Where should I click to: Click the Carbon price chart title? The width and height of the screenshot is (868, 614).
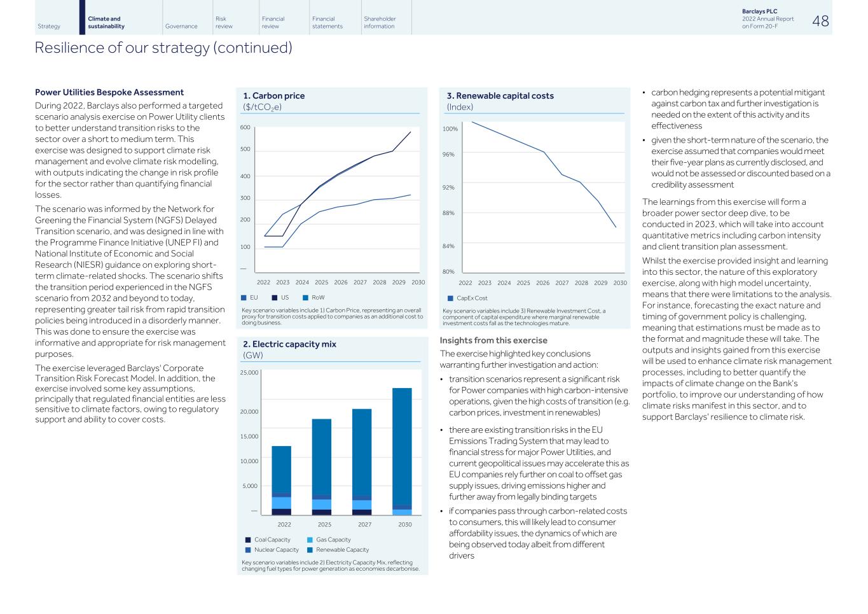tap(273, 96)
